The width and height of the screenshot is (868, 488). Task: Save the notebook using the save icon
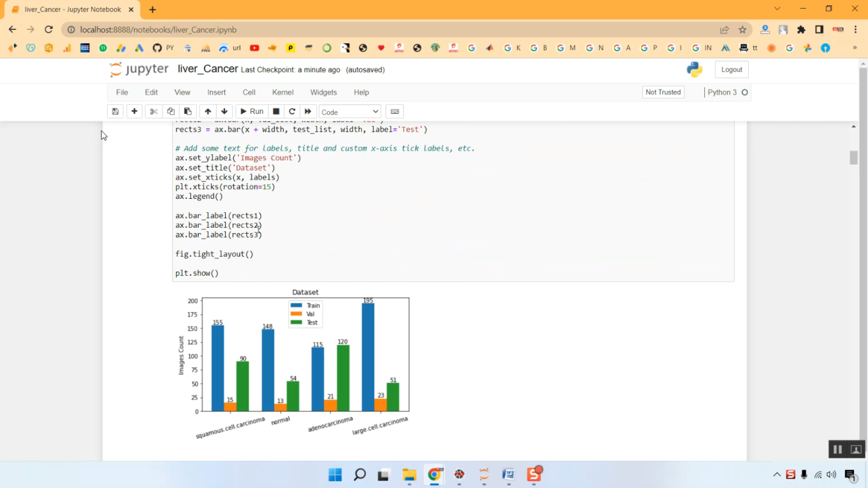(115, 111)
